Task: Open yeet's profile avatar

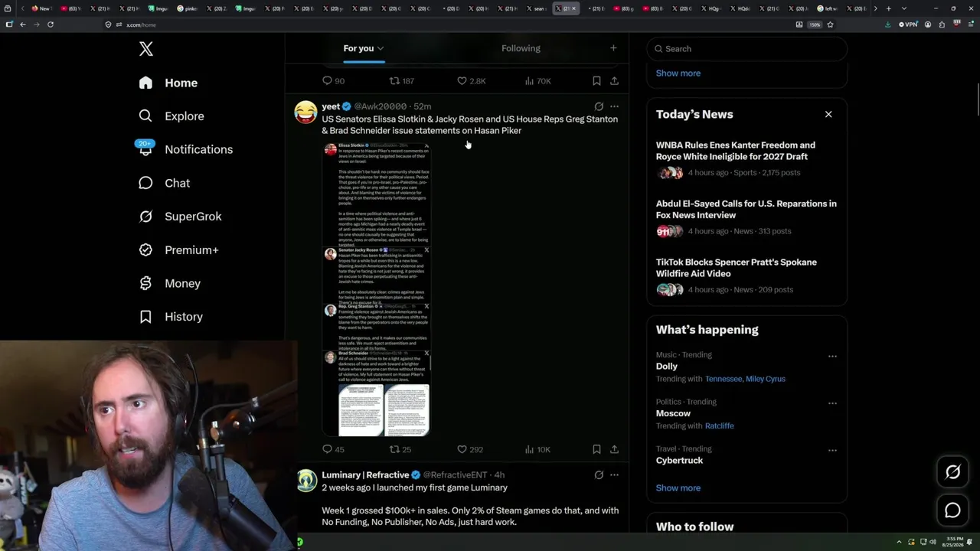Action: tap(305, 112)
